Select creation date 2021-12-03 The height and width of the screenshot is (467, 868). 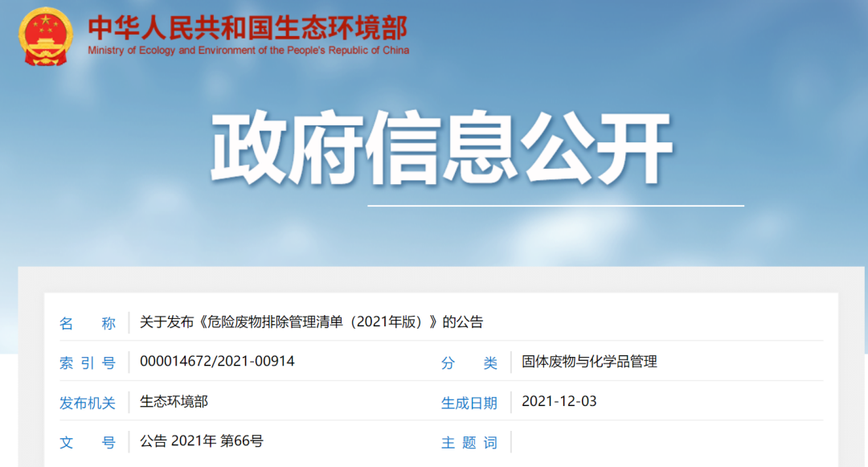(559, 401)
